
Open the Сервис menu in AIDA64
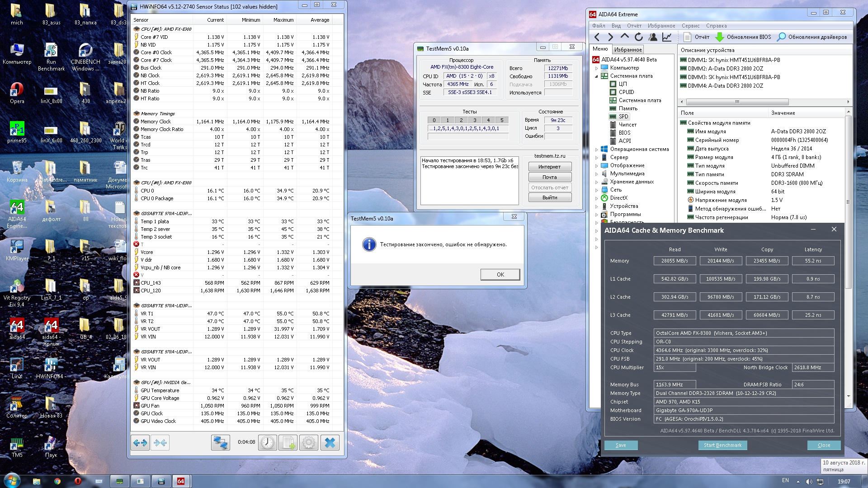coord(690,26)
